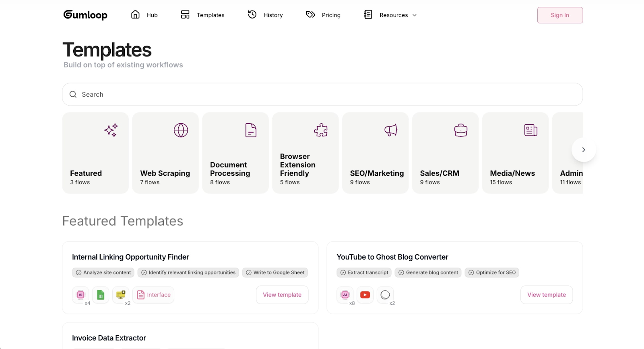Click the Pricing tag icon
Image resolution: width=644 pixels, height=349 pixels.
click(x=310, y=15)
